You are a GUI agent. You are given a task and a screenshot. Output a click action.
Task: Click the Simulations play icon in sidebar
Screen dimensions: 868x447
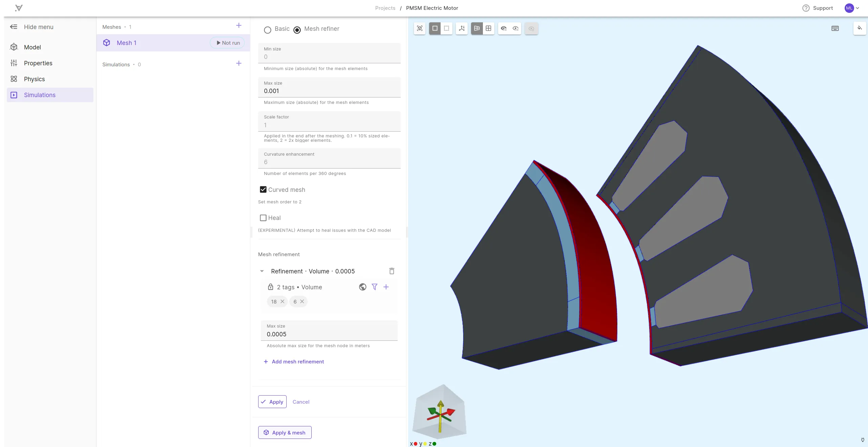pos(14,95)
